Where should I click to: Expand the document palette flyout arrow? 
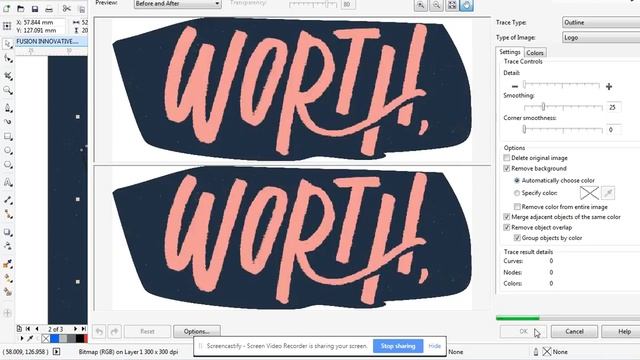(22, 338)
